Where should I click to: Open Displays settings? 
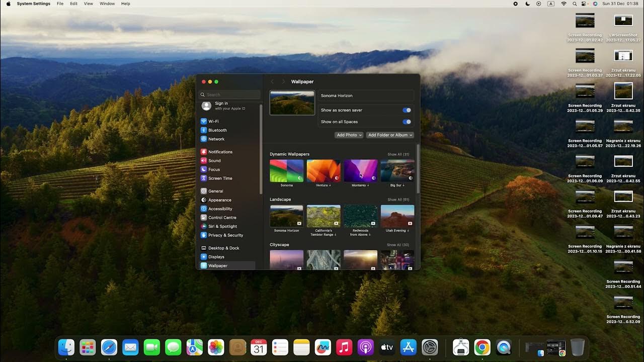[x=215, y=256]
